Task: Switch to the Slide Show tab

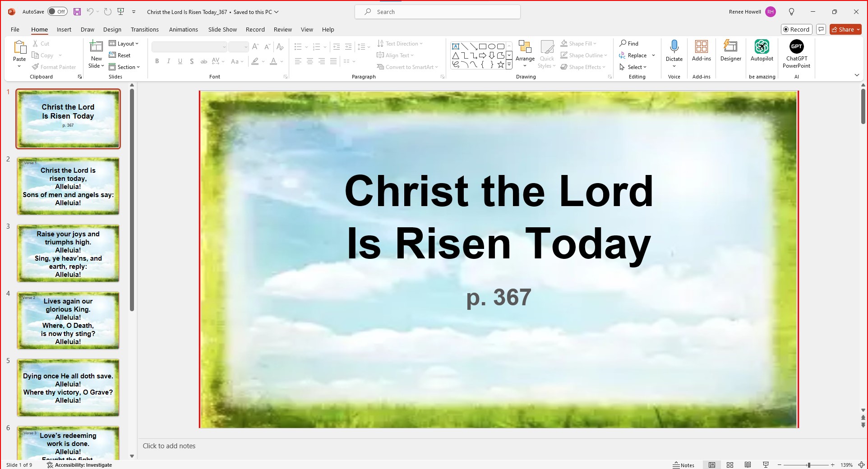Action: click(x=222, y=30)
